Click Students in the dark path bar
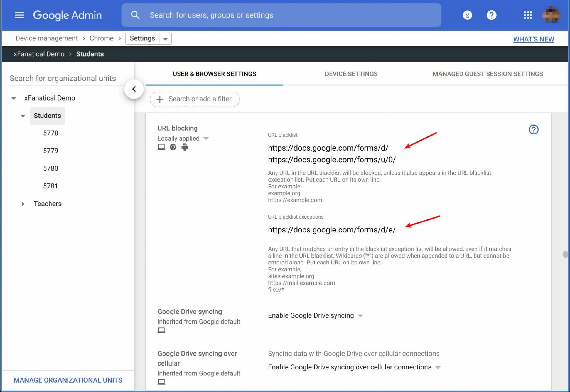Viewport: 570px width, 392px height. coord(90,54)
